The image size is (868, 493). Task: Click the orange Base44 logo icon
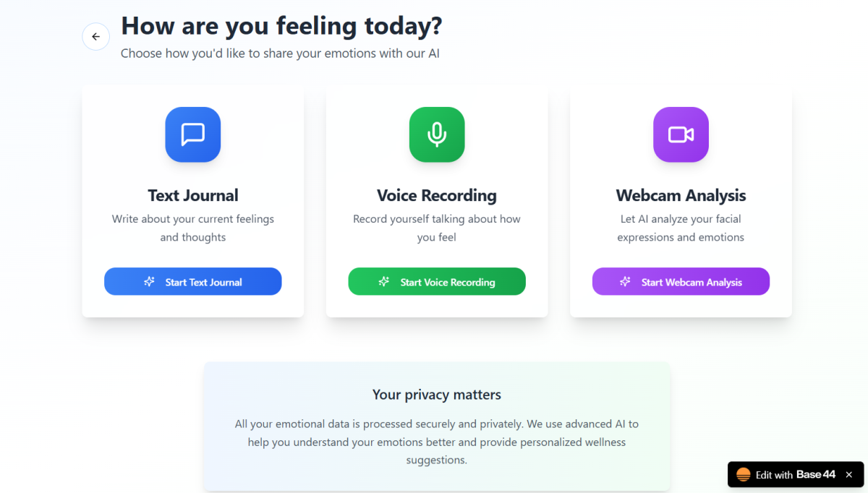point(743,475)
